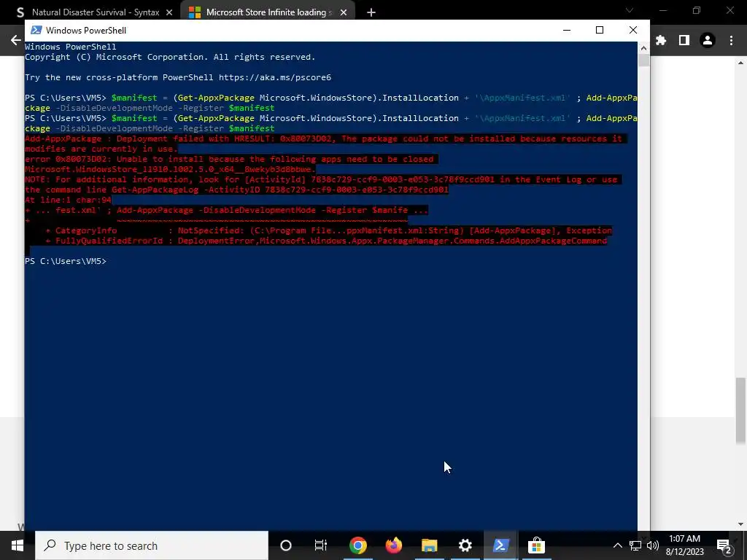The image size is (747, 560).
Task: Open the Windows Start menu
Action: 18,545
